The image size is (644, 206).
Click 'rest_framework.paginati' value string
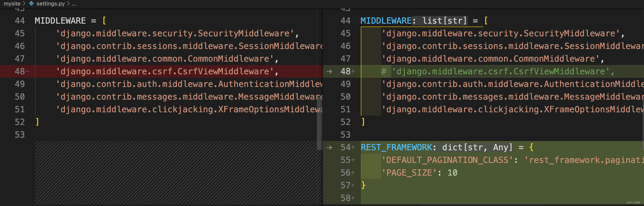(x=584, y=160)
